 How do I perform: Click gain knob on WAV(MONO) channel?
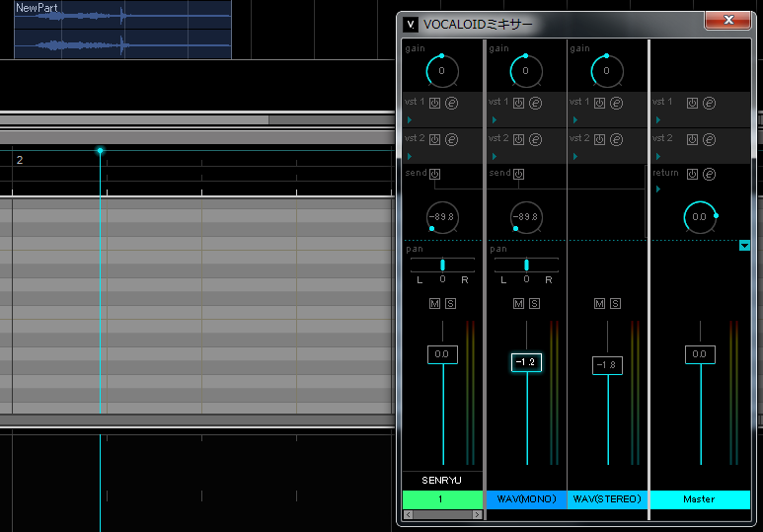click(x=525, y=71)
